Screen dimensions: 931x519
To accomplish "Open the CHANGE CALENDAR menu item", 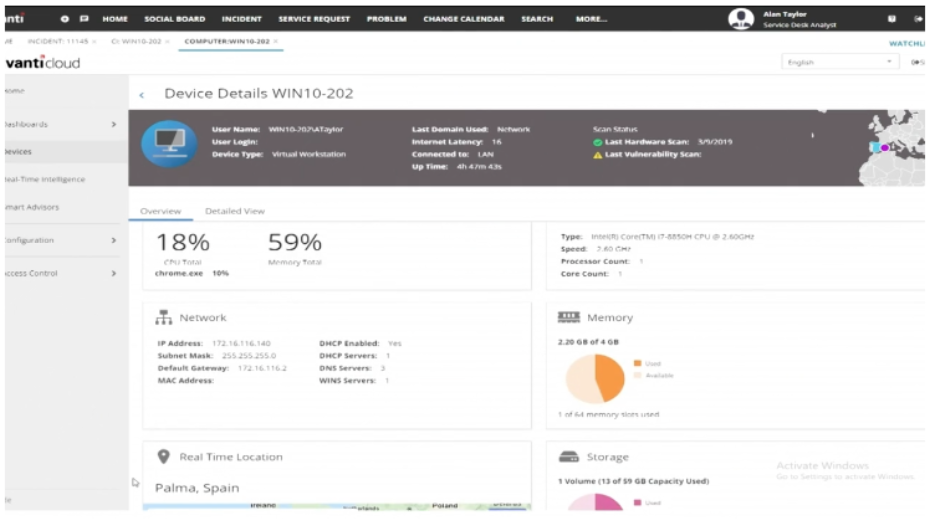I will click(464, 19).
